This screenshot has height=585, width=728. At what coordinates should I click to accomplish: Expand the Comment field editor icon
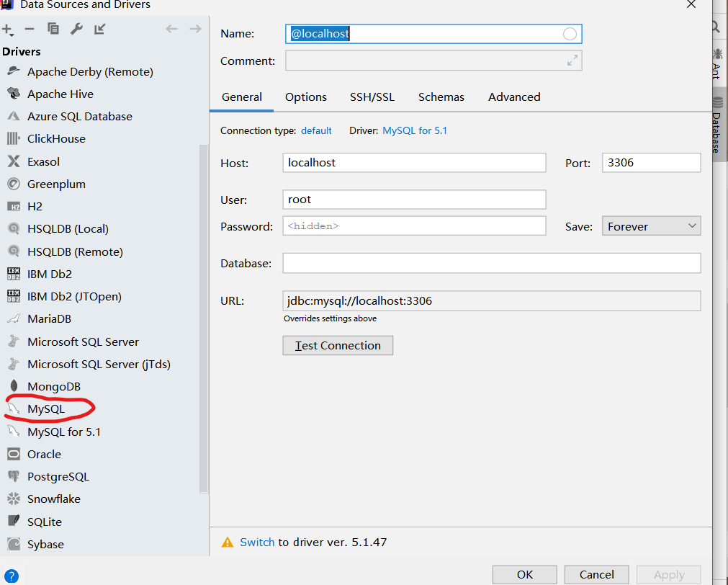[572, 61]
